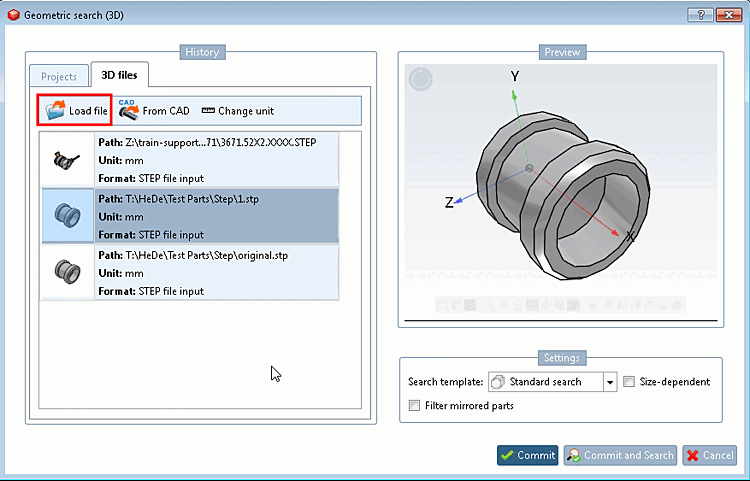750x481 pixels.
Task: Toggle Filter mirrored parts checkbox
Action: 414,405
